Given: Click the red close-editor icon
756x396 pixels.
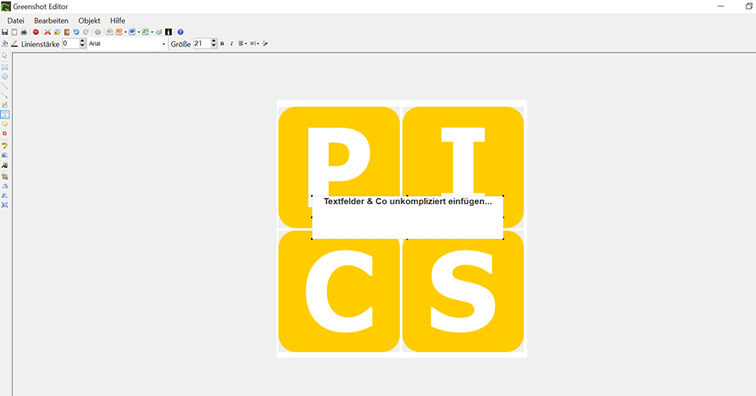Looking at the screenshot, I should pos(36,32).
